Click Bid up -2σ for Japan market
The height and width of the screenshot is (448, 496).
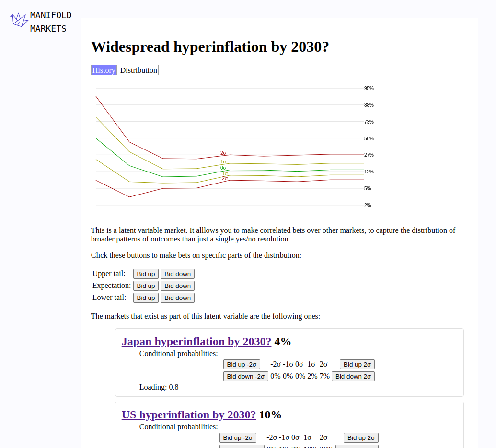tap(242, 365)
